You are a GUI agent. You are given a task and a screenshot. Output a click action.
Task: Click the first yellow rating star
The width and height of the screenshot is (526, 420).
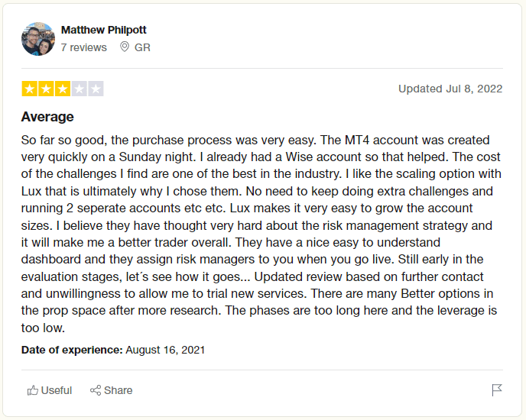[30, 89]
